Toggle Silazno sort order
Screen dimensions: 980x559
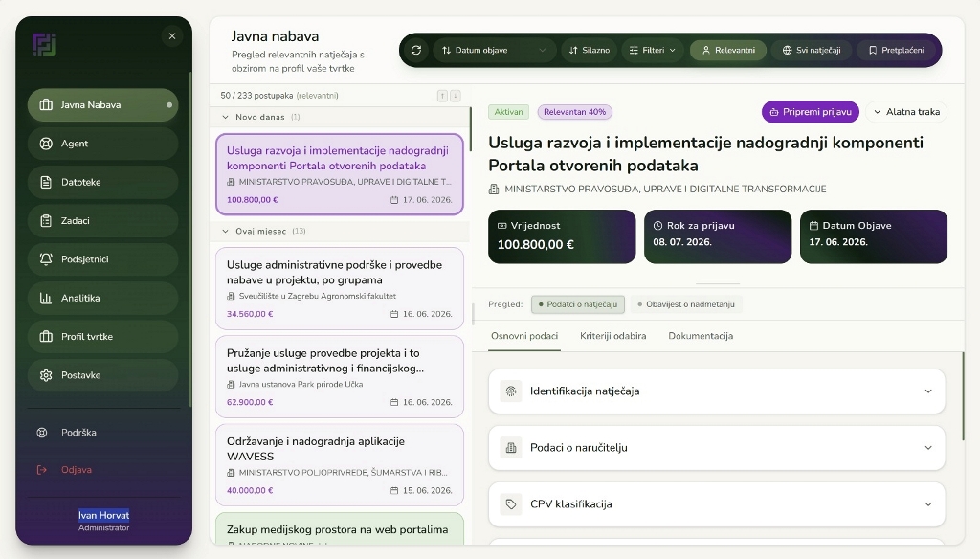(x=589, y=50)
